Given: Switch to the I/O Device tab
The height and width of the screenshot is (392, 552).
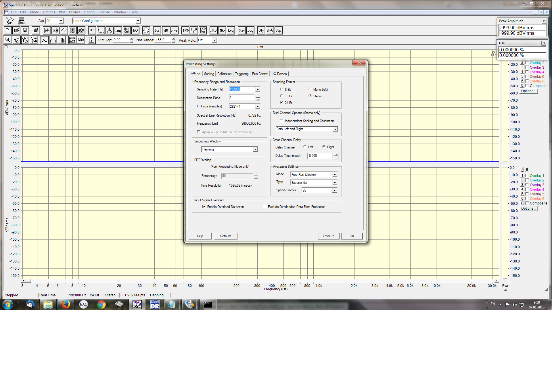Looking at the screenshot, I should (279, 74).
